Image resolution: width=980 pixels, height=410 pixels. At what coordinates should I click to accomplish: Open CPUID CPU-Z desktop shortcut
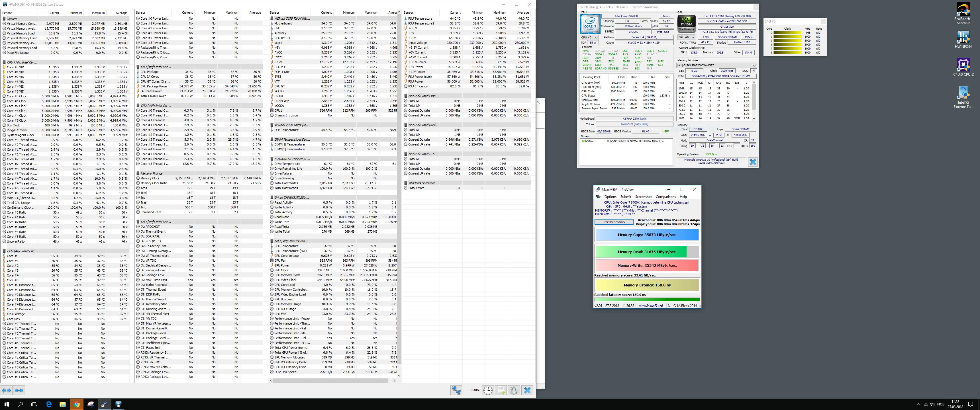[x=963, y=67]
